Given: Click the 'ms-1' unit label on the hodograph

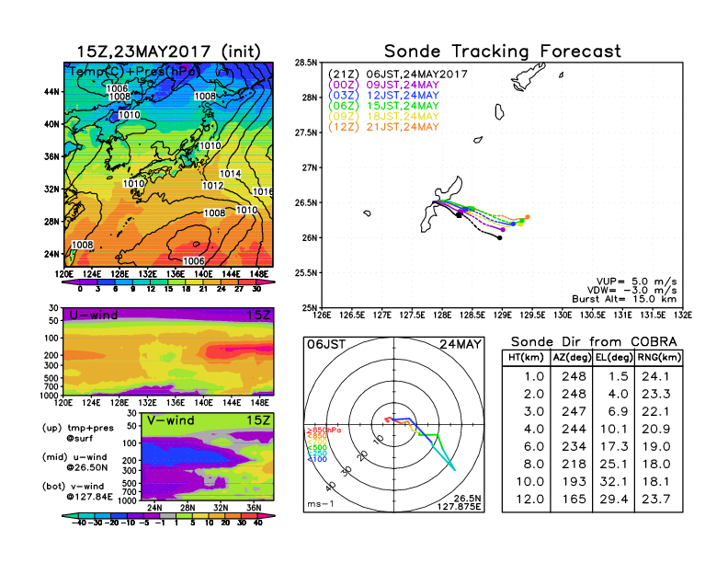Looking at the screenshot, I should click(x=321, y=504).
